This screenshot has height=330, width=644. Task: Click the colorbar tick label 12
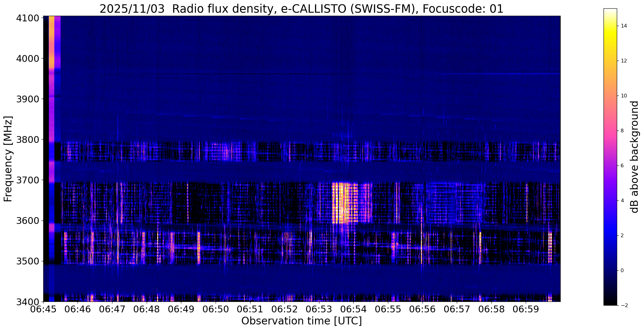point(624,61)
